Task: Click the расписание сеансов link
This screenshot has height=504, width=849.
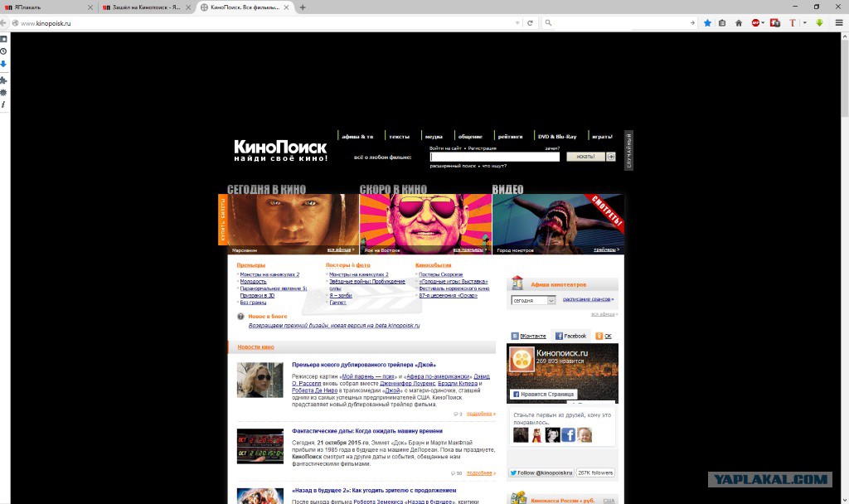Action: click(588, 298)
